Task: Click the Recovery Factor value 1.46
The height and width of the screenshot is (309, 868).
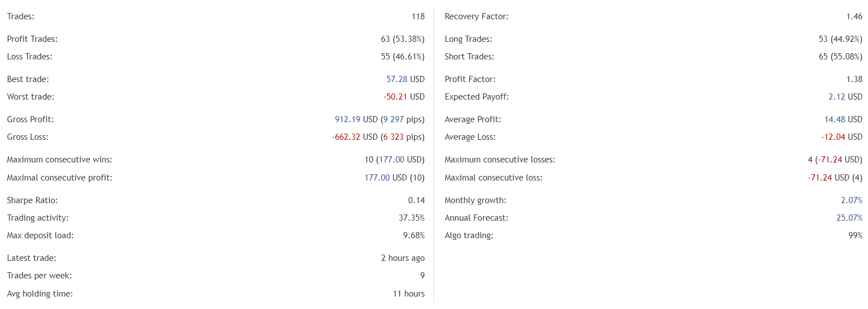Action: click(854, 16)
